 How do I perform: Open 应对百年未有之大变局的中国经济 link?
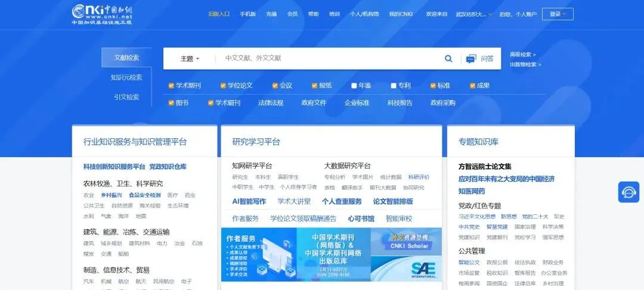(506, 179)
